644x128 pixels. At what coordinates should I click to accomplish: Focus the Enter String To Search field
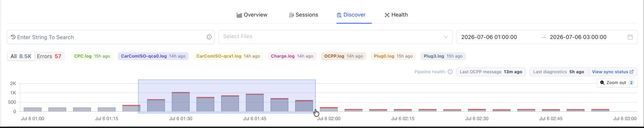(111, 37)
